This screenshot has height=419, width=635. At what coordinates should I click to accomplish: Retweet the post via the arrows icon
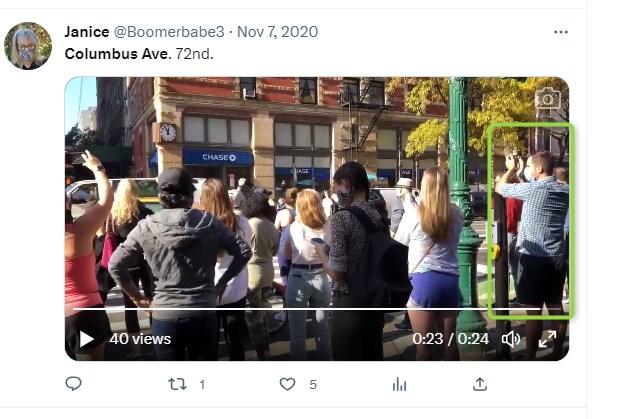177,384
